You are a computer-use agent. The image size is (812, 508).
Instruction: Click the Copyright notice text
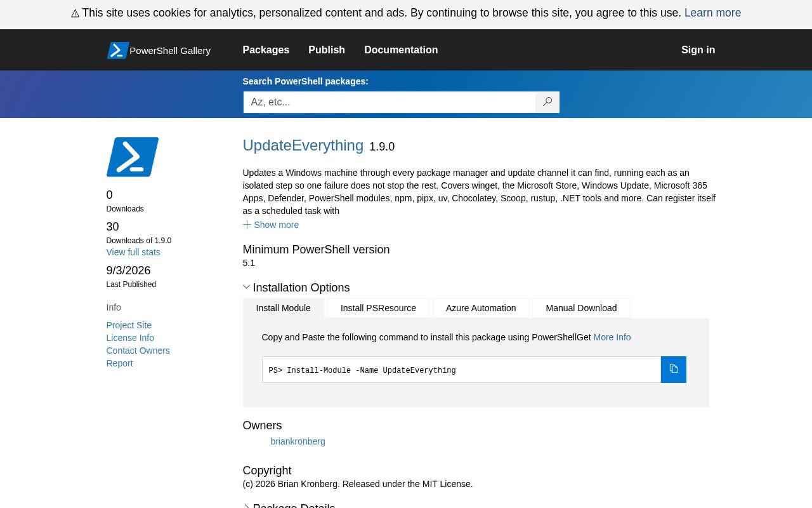point(358,484)
